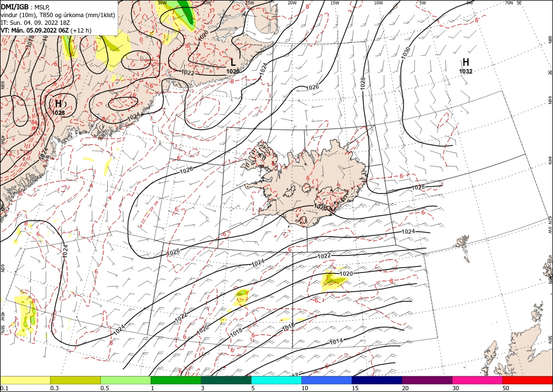Click the '0.3' legend scale value
Screen dimensions: 553x392
point(54,388)
